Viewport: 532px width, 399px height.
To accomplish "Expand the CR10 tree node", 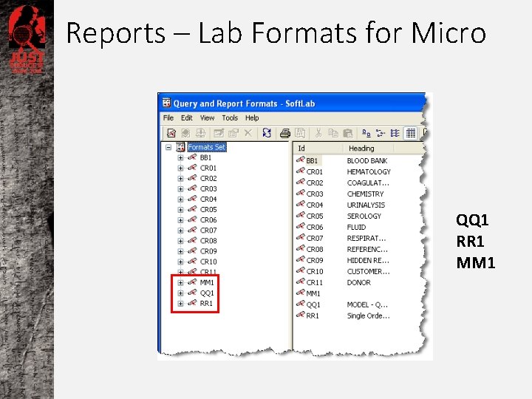I will [180, 262].
